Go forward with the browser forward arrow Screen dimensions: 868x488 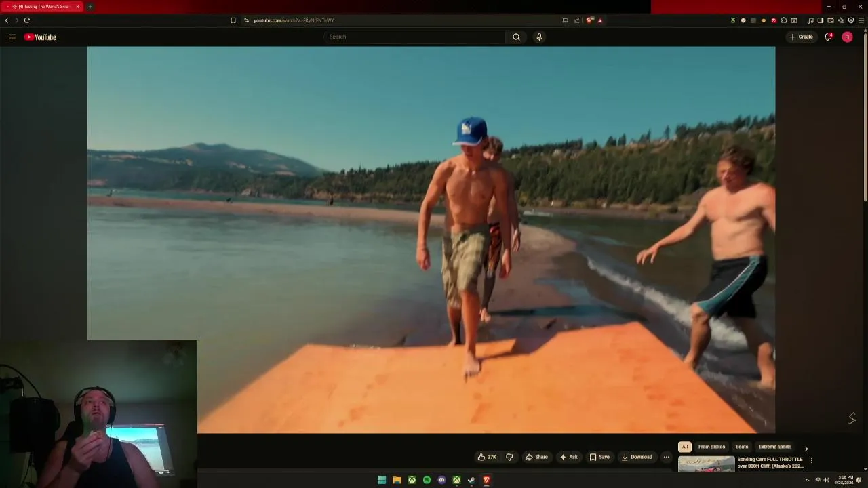pyautogui.click(x=17, y=20)
